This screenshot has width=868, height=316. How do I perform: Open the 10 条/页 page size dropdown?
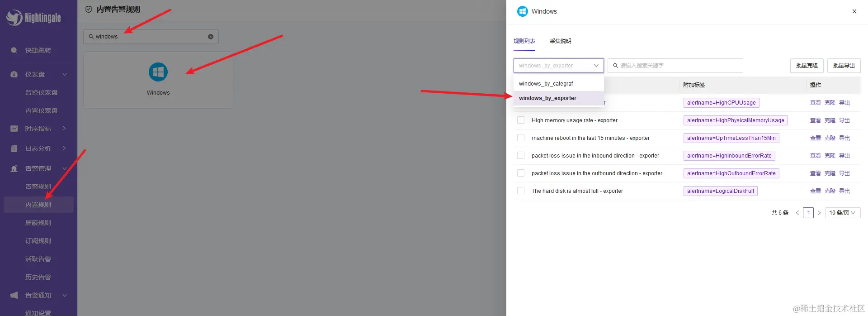tap(843, 213)
